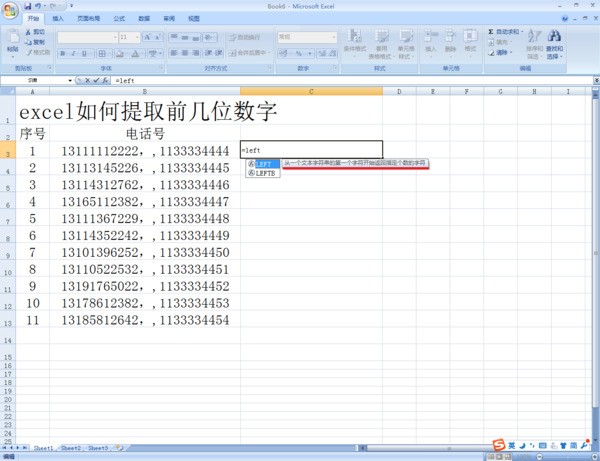Click the Paste icon in the clipboard group
600x461 pixels.
point(12,40)
